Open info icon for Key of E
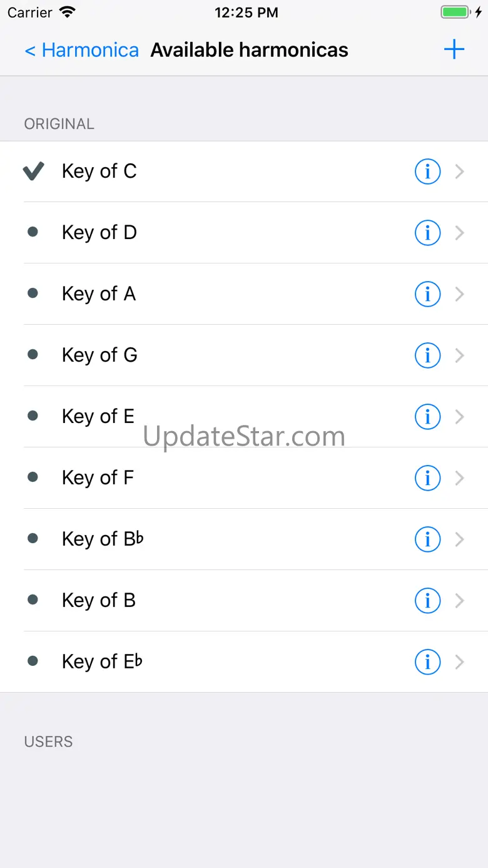Image resolution: width=488 pixels, height=868 pixels. click(x=428, y=417)
